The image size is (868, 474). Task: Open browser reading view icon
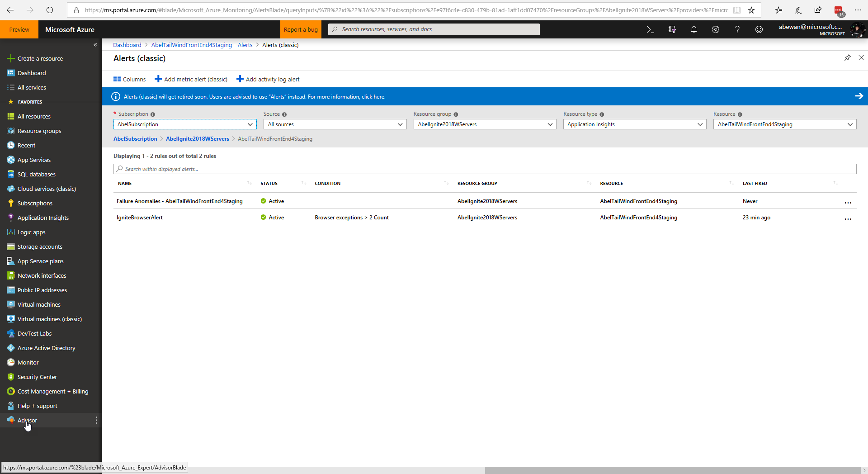(737, 10)
